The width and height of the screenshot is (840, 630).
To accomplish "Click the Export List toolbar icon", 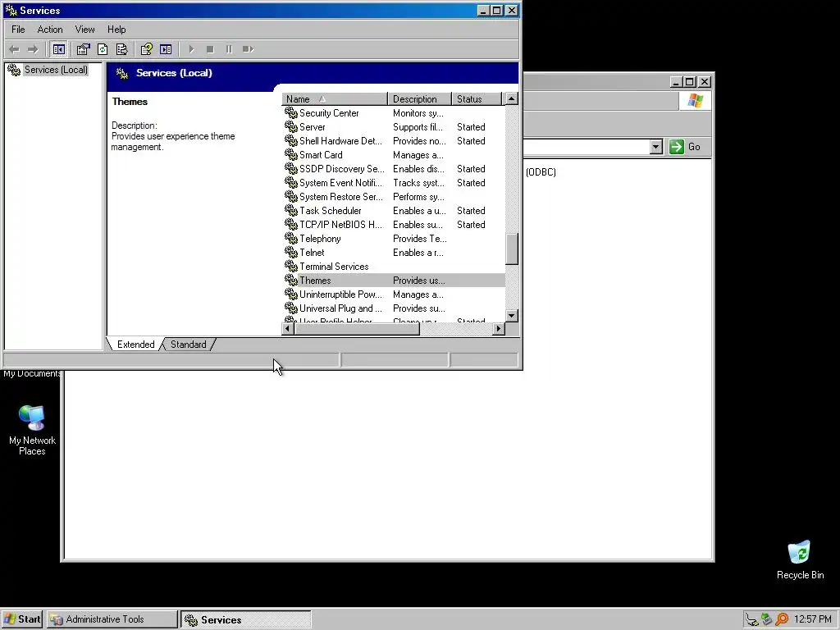I will (x=122, y=49).
